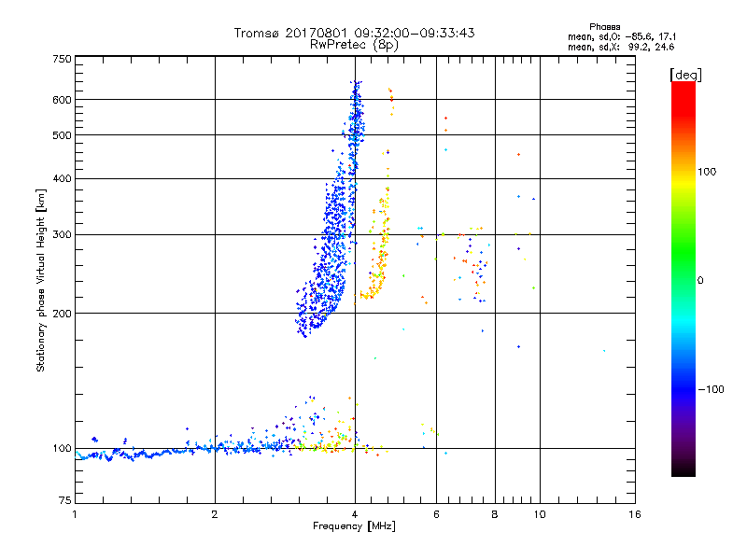This screenshot has width=747, height=560.
Task: Click the frequency axis tick label '10'
Action: [x=540, y=514]
